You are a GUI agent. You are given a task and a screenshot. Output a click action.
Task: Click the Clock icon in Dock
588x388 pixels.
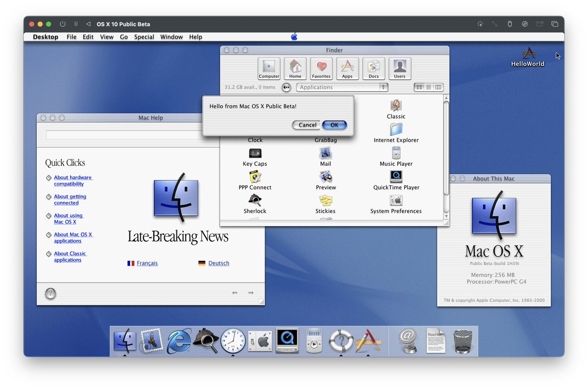coord(232,341)
